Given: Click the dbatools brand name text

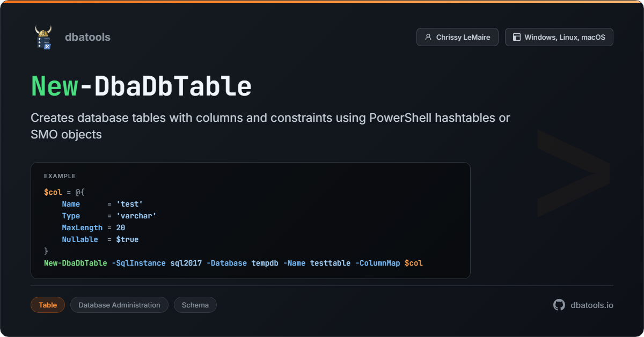Looking at the screenshot, I should point(87,37).
